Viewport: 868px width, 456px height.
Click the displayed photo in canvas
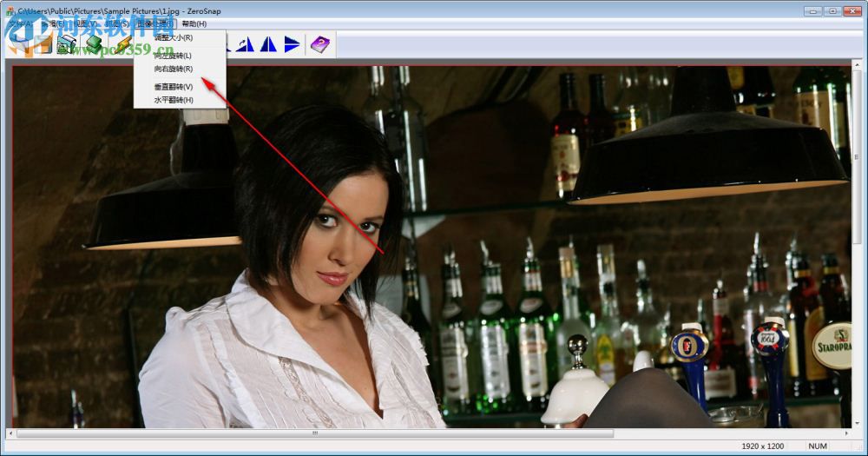pos(431,247)
